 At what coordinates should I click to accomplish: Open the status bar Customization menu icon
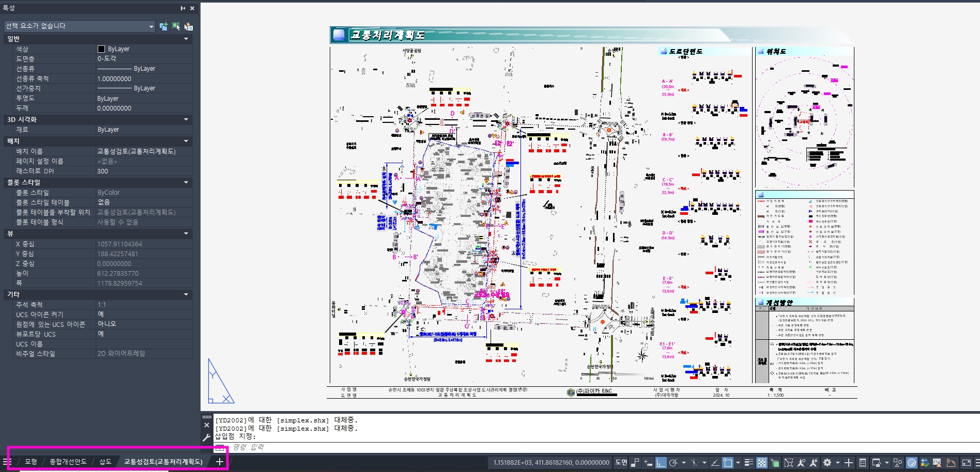[x=977, y=463]
